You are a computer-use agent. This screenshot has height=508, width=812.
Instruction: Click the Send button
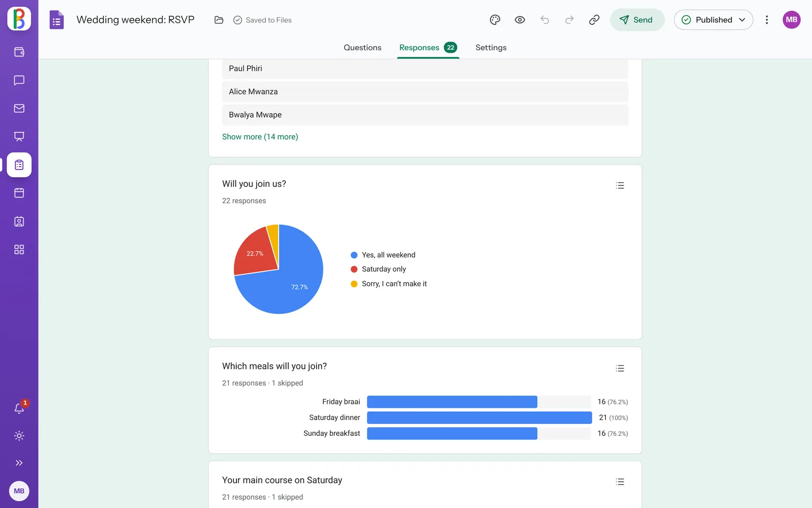(637, 20)
